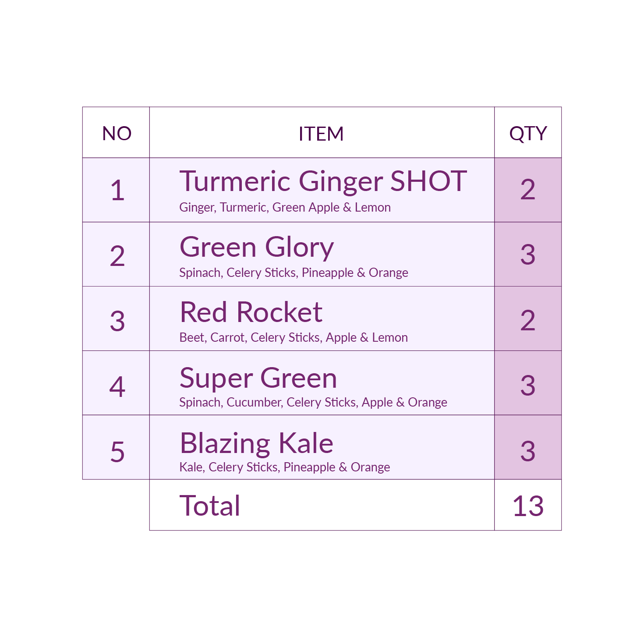644x644 pixels.
Task: Select the Green Glory item name
Action: coord(257,247)
